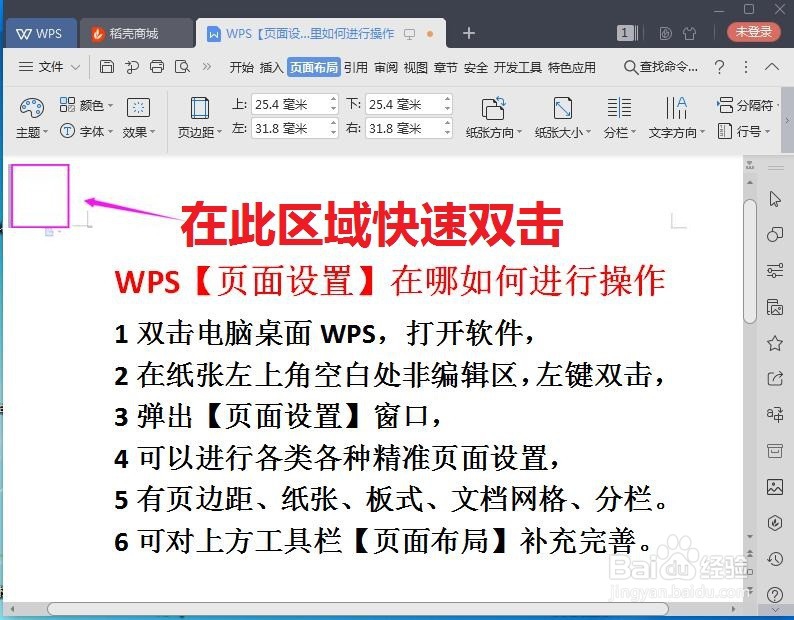Screen dimensions: 794x620
Task: Open the star favorites icon in sidebar
Action: pos(775,343)
